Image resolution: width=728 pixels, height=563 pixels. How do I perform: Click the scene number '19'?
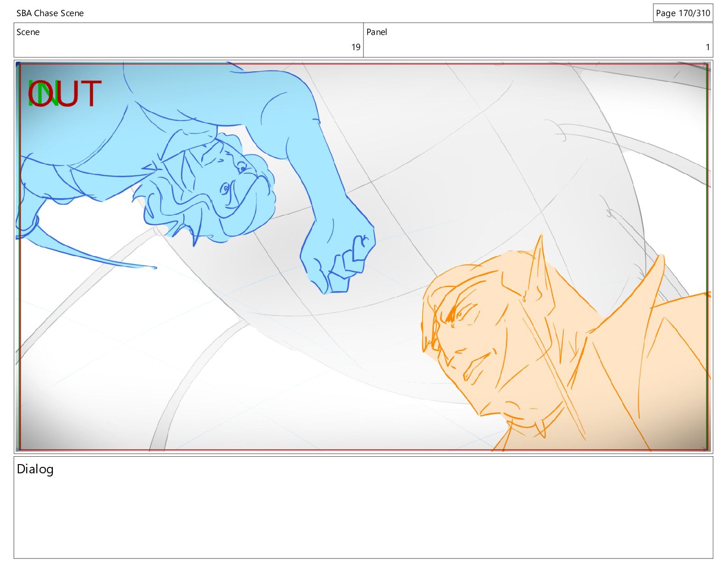356,47
